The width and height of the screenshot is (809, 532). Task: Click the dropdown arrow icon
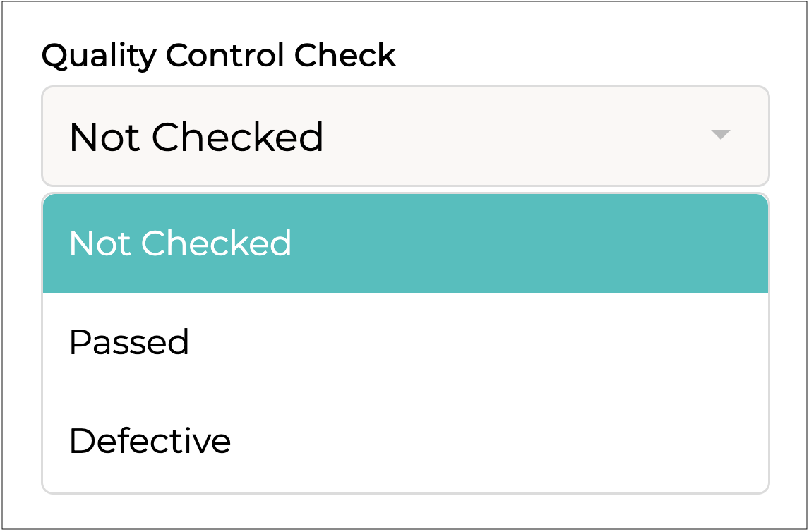coord(719,135)
